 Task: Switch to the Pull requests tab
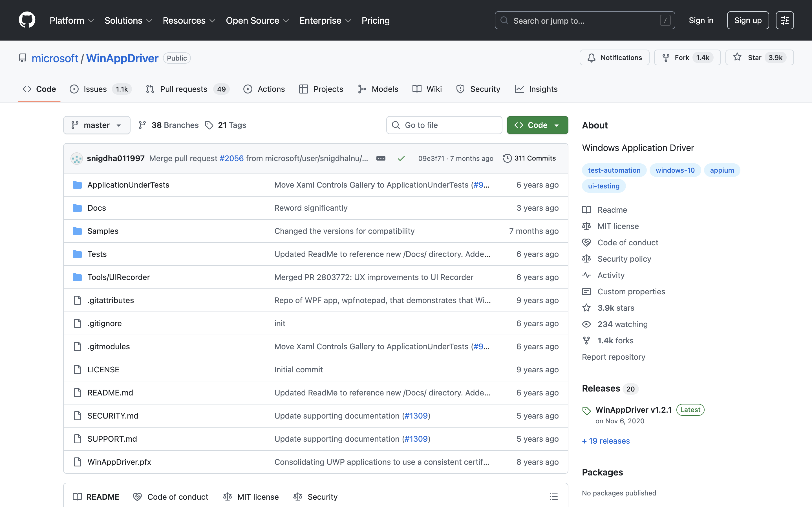click(x=184, y=89)
